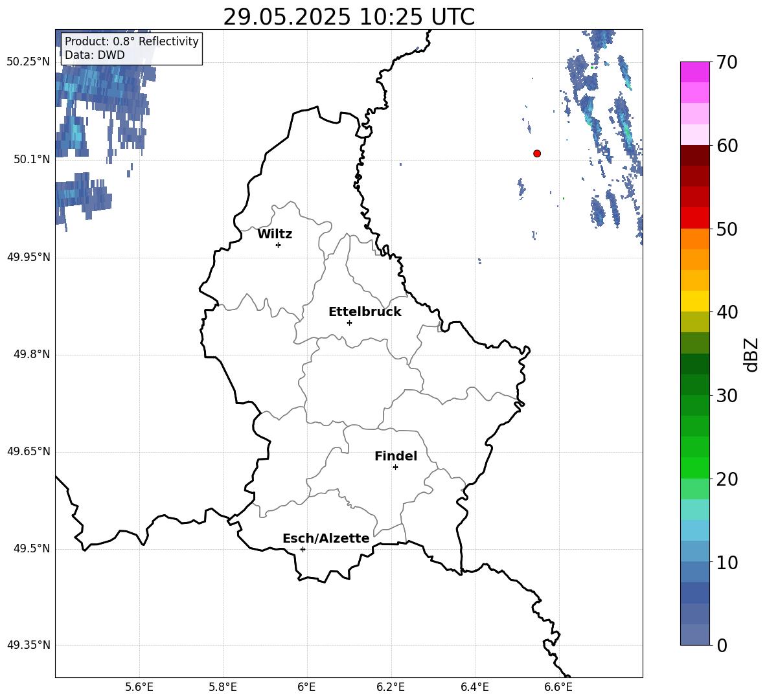Click the light blue colorbar swatch near 13 dBZ
Viewport: 767px width, 700px height.
(x=694, y=530)
